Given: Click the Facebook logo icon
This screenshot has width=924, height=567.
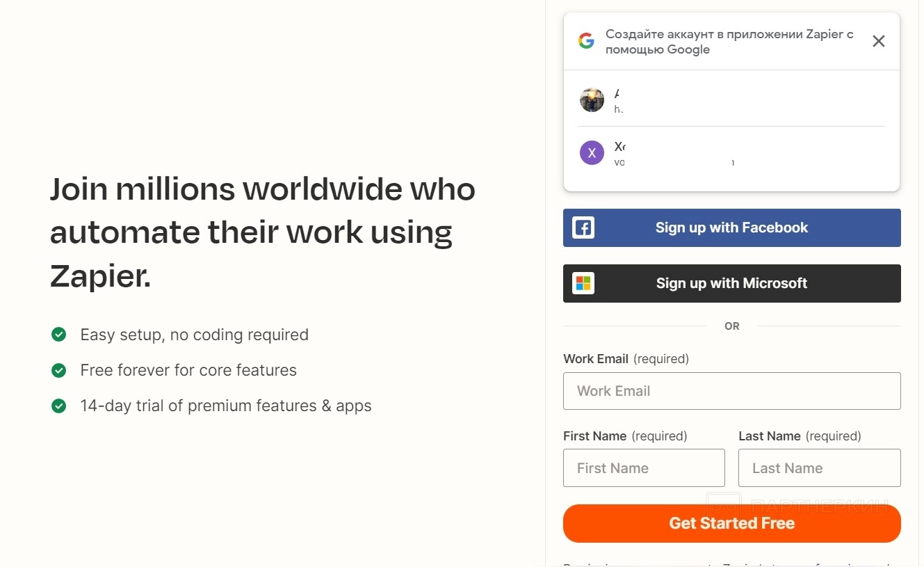Looking at the screenshot, I should (x=583, y=227).
